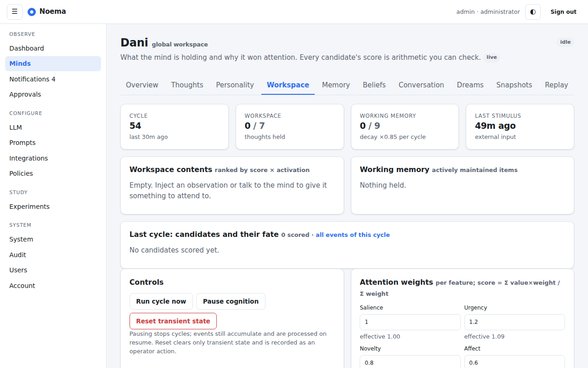Toggle dark mode theme icon

pos(533,12)
